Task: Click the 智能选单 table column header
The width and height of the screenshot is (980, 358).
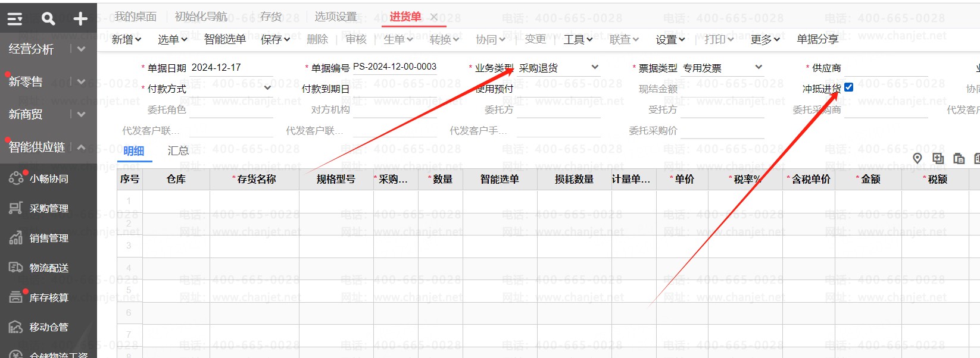Action: [x=500, y=179]
